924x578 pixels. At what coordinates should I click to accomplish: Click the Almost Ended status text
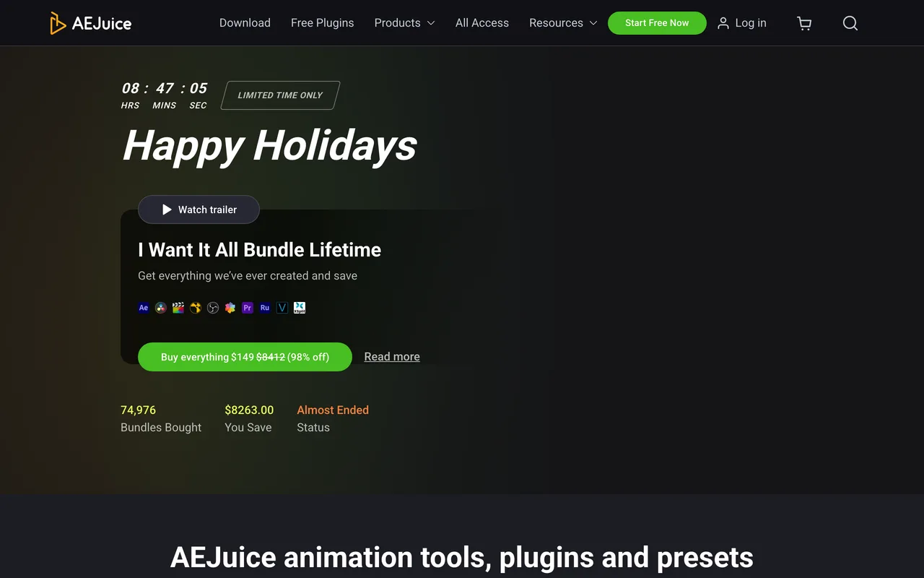(333, 410)
